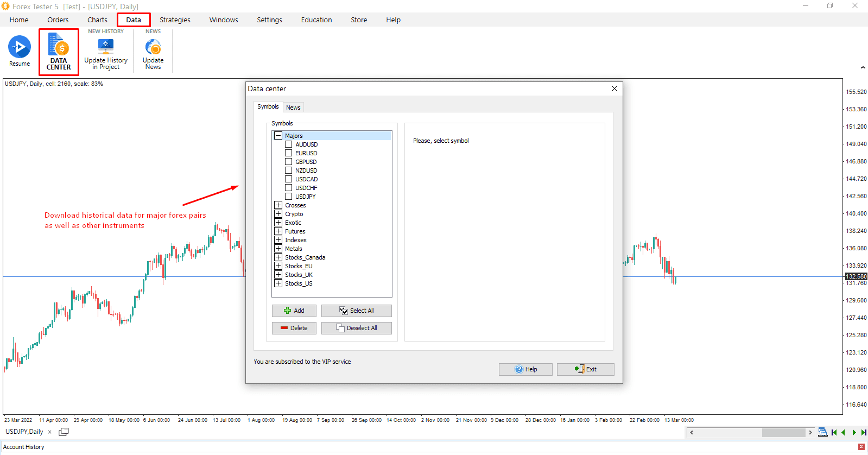Viewport: 868px width, 455px height.
Task: Expand the Metals group
Action: 278,249
